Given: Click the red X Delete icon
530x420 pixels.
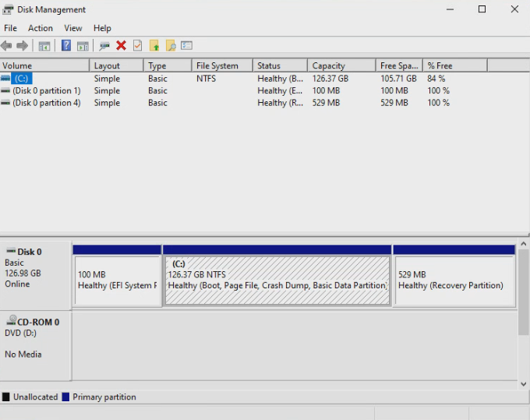Looking at the screenshot, I should (121, 45).
